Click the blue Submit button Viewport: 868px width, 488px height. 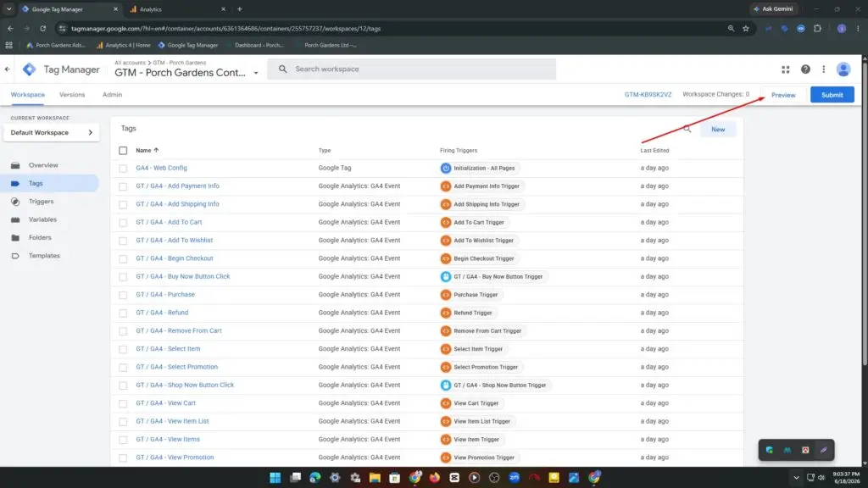(832, 95)
